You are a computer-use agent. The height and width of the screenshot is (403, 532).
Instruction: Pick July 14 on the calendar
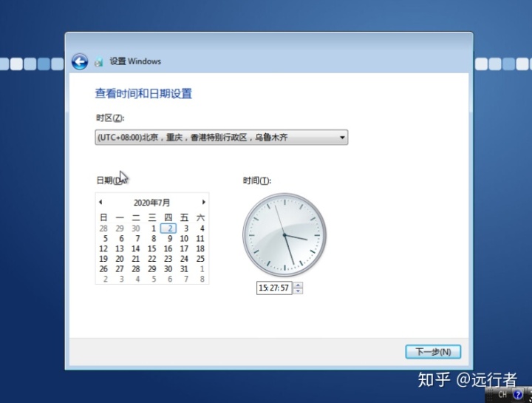[136, 249]
